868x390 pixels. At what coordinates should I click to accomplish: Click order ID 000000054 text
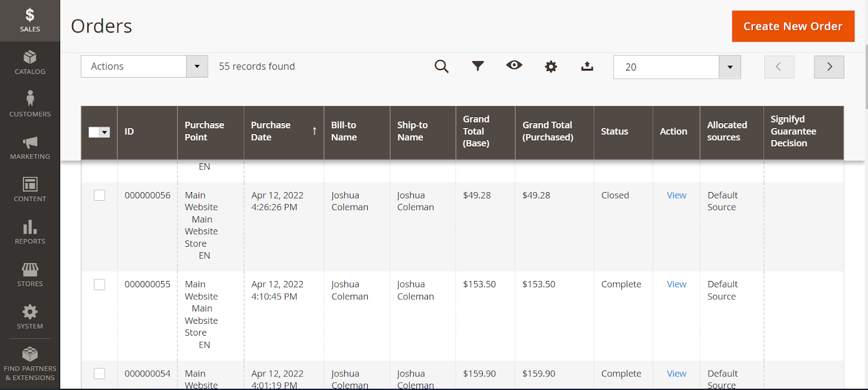pyautogui.click(x=148, y=374)
